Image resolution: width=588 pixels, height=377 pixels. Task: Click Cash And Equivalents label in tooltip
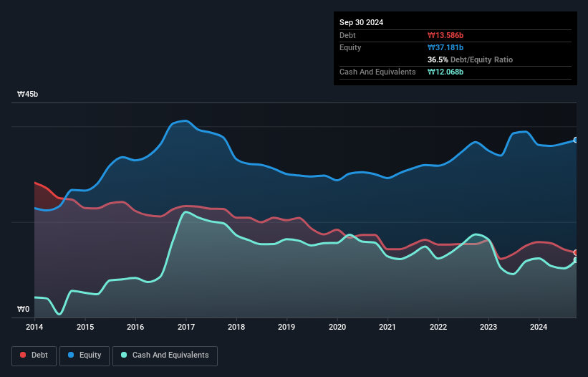pos(377,72)
